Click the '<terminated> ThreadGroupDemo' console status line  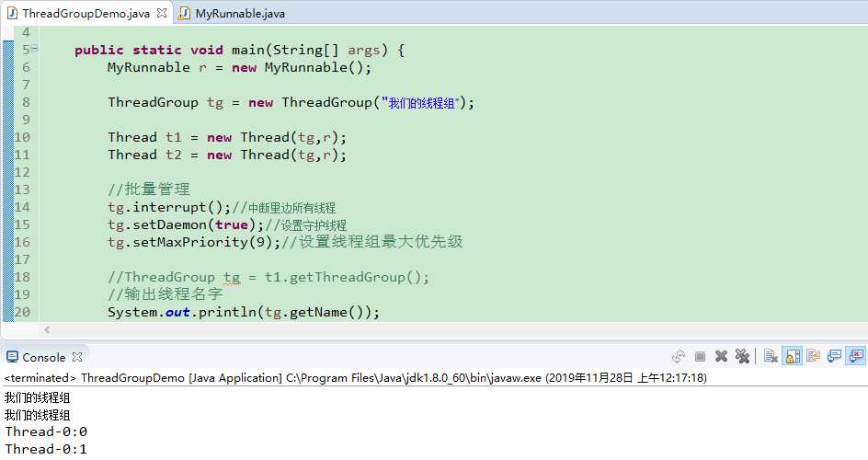(356, 378)
